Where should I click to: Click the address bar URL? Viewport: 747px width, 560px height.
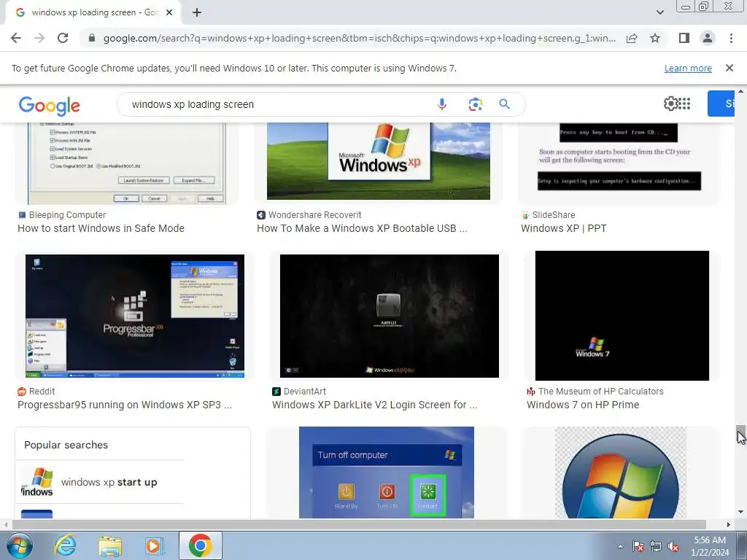359,38
